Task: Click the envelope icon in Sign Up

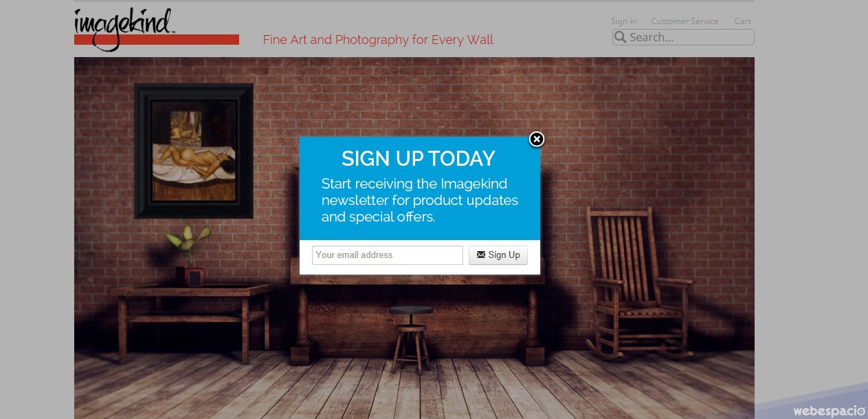Action: [x=481, y=255]
